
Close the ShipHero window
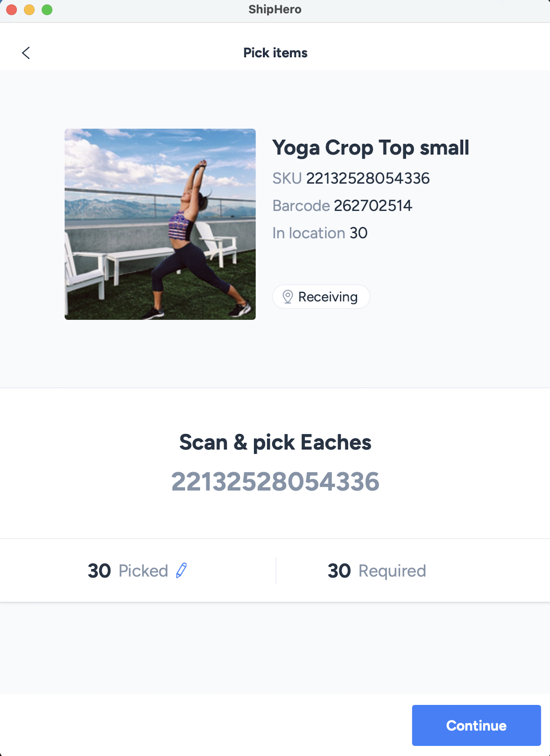click(x=12, y=9)
